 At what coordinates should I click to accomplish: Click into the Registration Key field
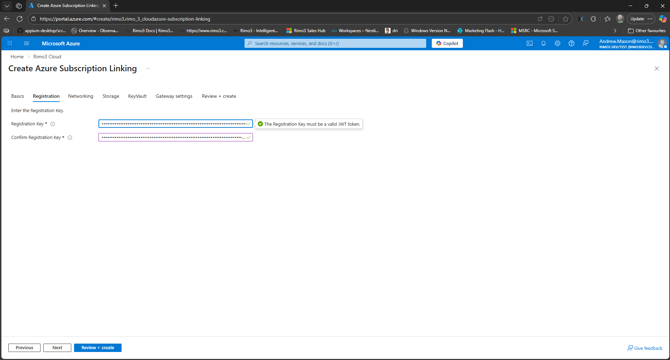point(175,124)
